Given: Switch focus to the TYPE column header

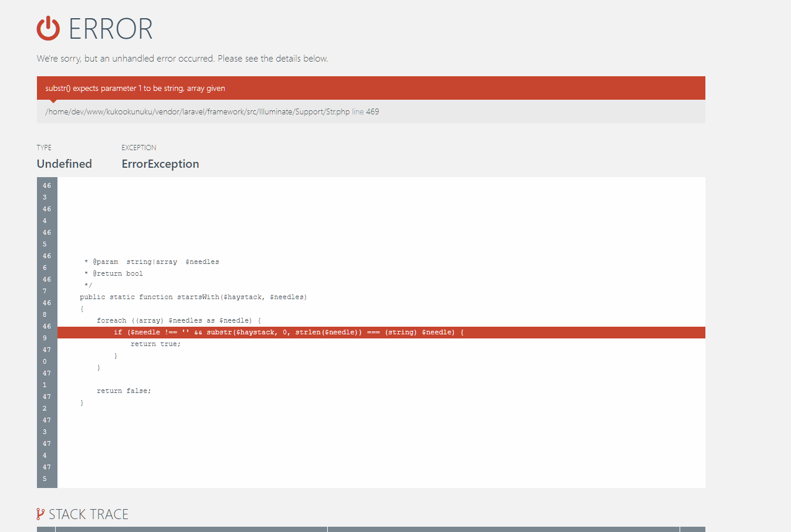Looking at the screenshot, I should pos(43,147).
